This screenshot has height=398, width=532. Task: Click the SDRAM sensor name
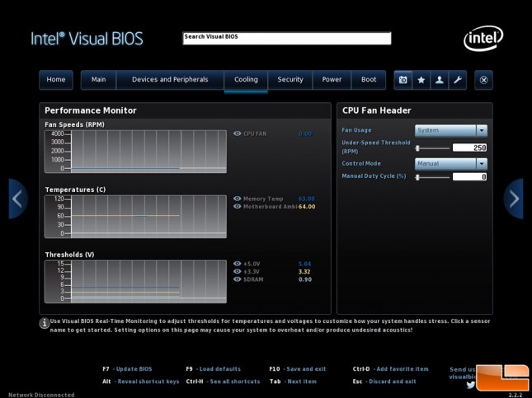[253, 279]
